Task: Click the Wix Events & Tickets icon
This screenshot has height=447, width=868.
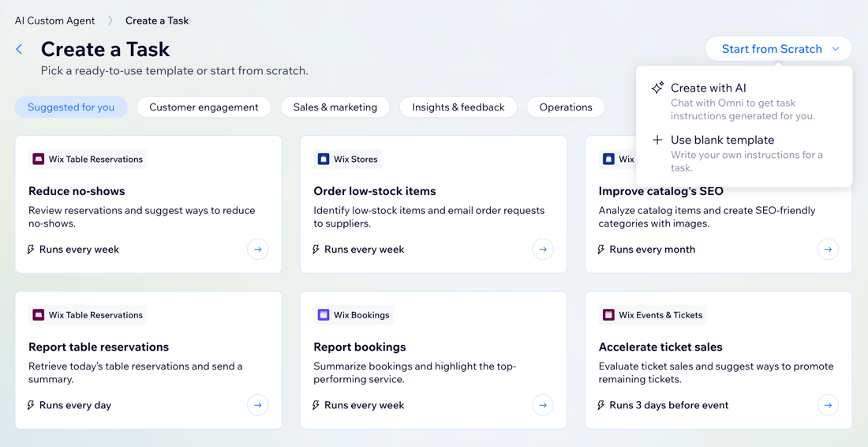Action: tap(608, 315)
